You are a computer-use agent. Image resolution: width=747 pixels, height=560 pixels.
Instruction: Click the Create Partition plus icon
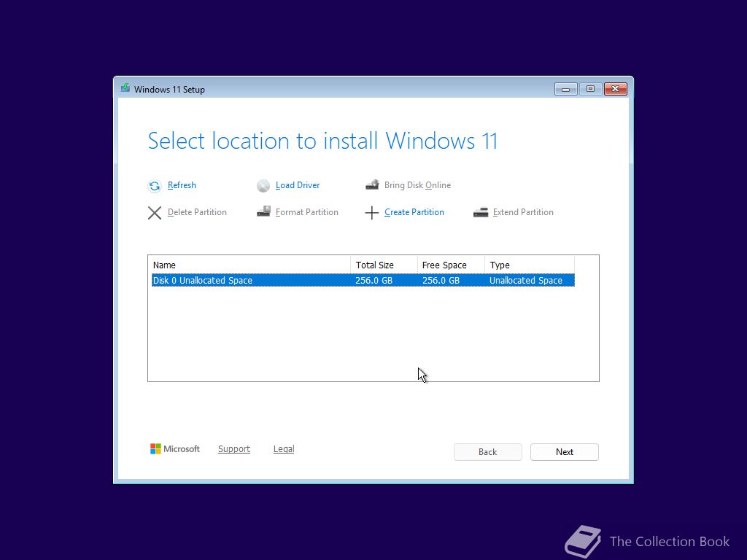point(371,213)
